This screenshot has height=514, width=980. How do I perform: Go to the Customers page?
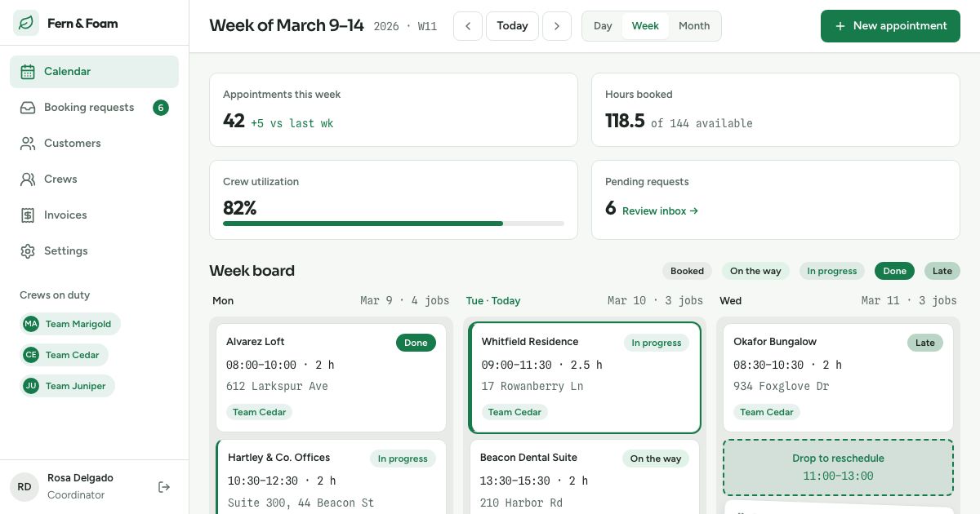coord(94,144)
